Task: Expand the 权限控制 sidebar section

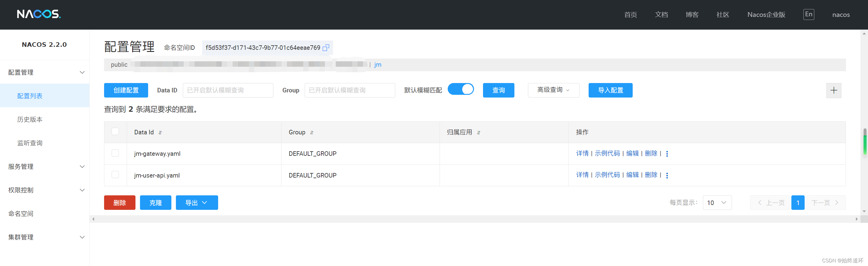Action: point(45,190)
